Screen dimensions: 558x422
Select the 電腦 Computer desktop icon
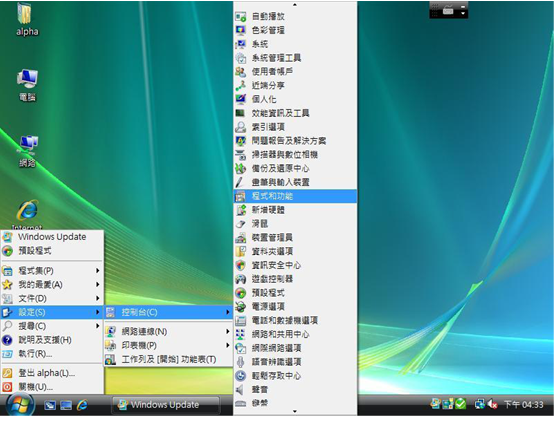[x=27, y=85]
